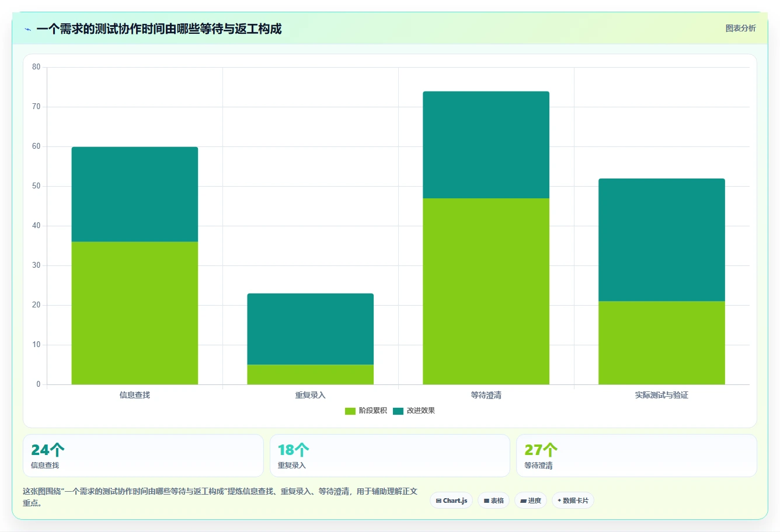The height and width of the screenshot is (532, 780).
Task: Click the Chart.js chip icon
Action: point(438,501)
